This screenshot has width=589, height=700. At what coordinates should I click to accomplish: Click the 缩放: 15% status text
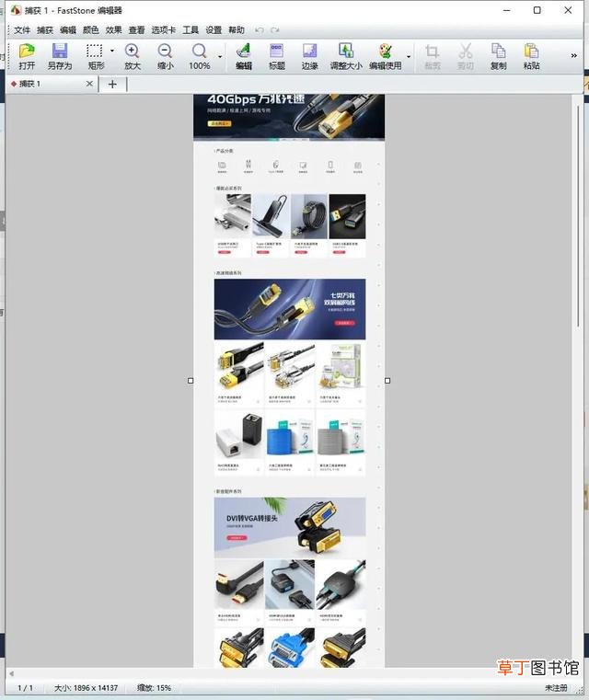pyautogui.click(x=154, y=688)
